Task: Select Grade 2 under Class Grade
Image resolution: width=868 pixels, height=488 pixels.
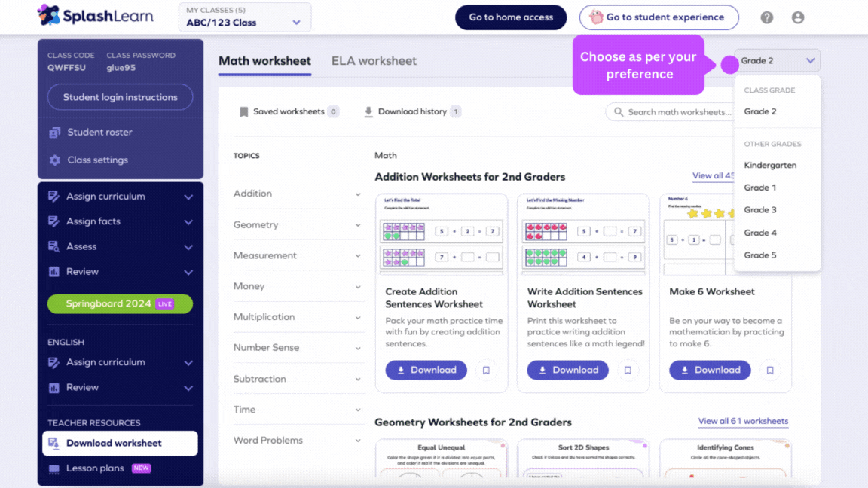Action: (760, 111)
